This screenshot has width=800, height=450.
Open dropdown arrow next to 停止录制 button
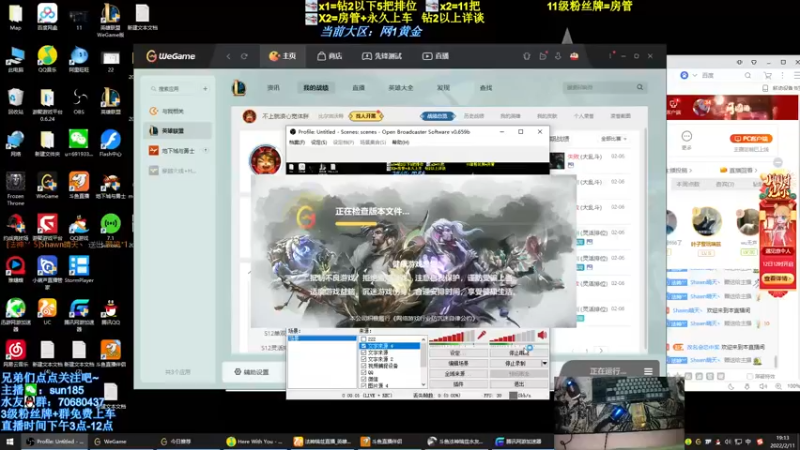pos(544,363)
